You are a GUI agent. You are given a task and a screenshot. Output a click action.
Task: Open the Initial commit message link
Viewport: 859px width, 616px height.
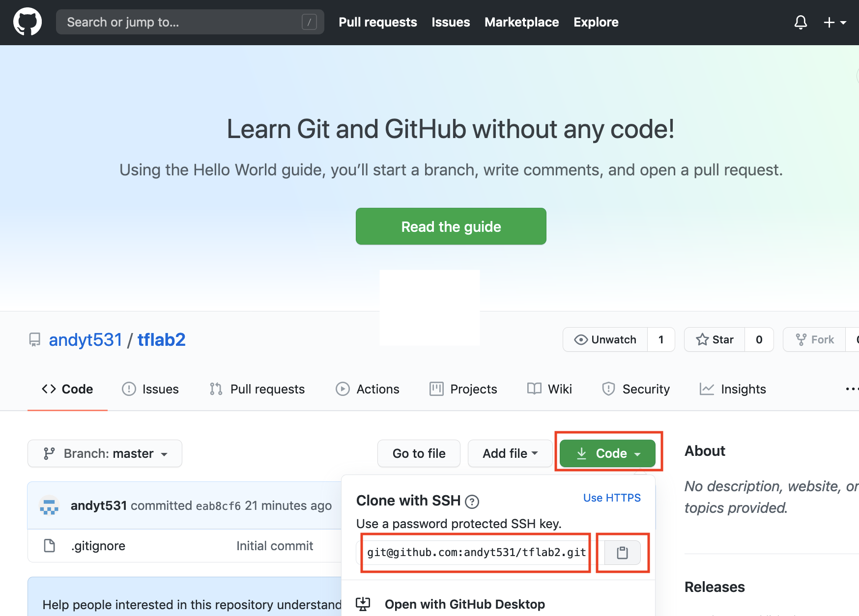275,546
